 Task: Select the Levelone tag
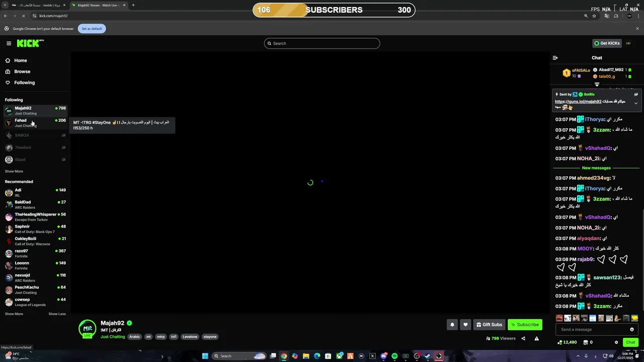click(190, 337)
